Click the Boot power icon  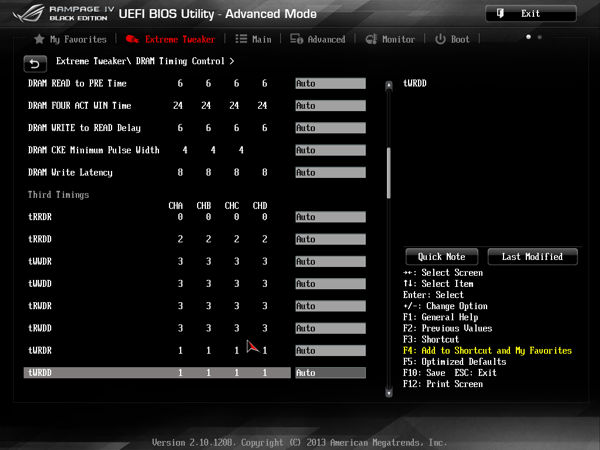pyautogui.click(x=440, y=39)
